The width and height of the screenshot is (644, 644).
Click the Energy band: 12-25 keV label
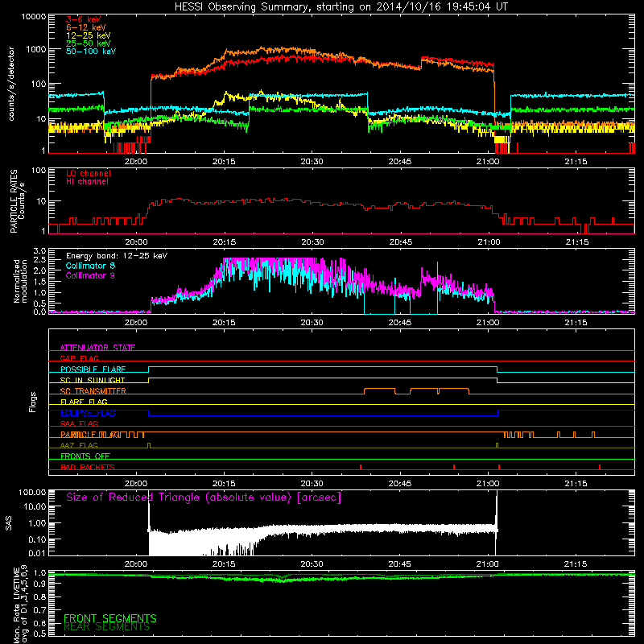pyautogui.click(x=117, y=256)
